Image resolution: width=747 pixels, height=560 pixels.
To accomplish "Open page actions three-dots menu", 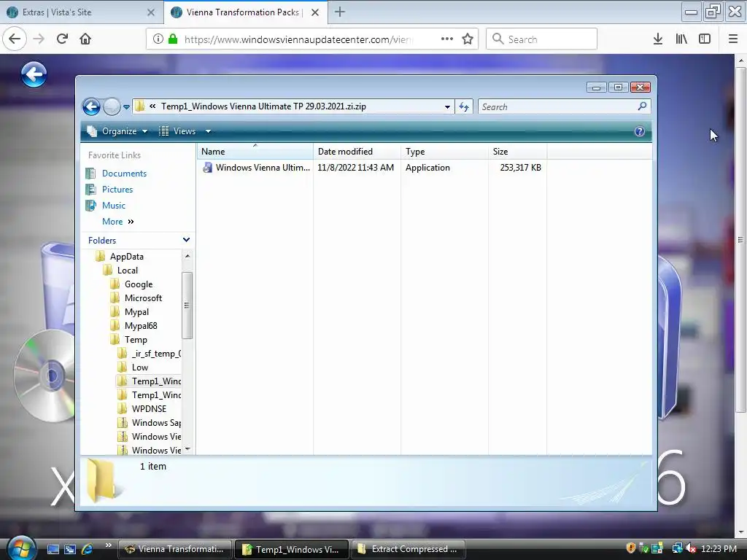I will [x=447, y=39].
